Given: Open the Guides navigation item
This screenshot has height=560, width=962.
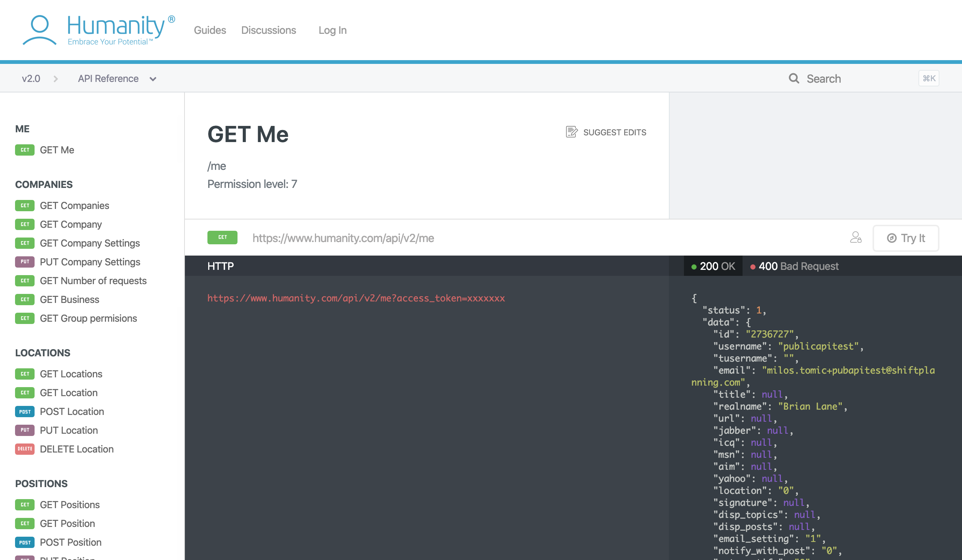Looking at the screenshot, I should click(x=210, y=30).
